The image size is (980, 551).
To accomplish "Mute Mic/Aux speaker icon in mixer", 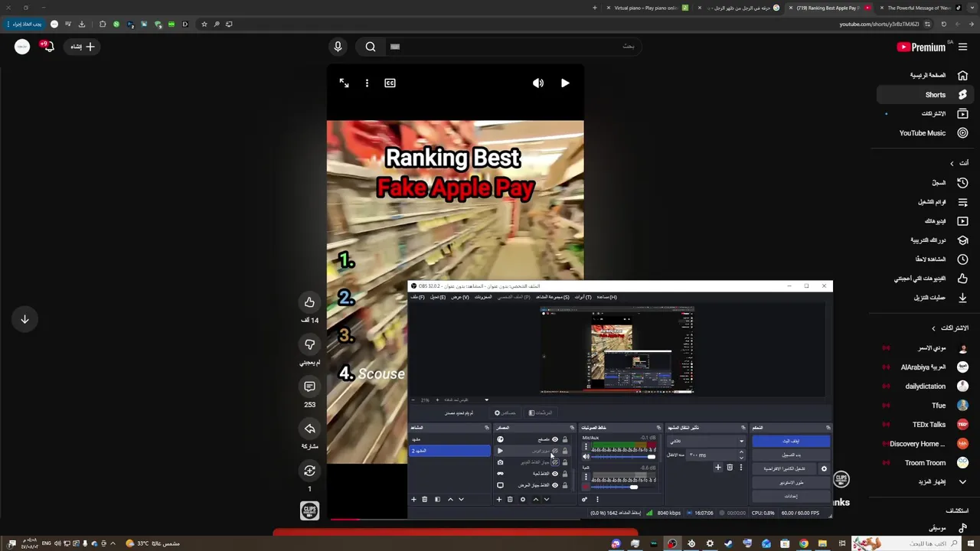I will pyautogui.click(x=586, y=457).
